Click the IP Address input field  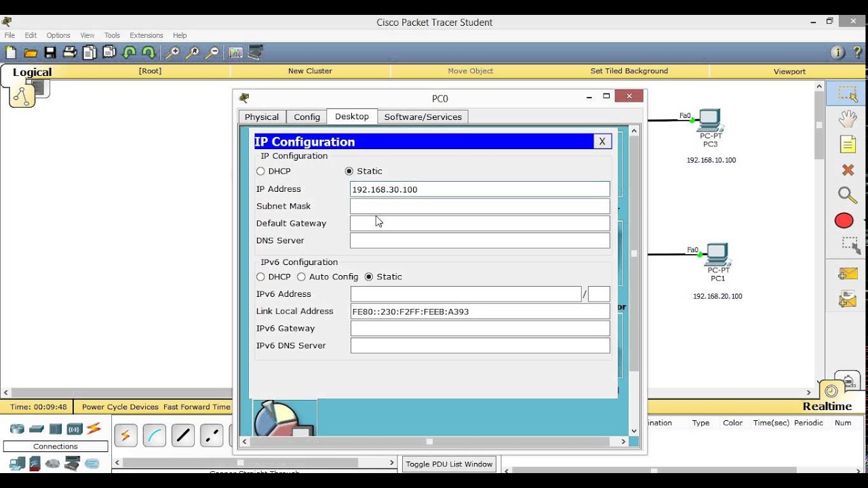(x=480, y=189)
